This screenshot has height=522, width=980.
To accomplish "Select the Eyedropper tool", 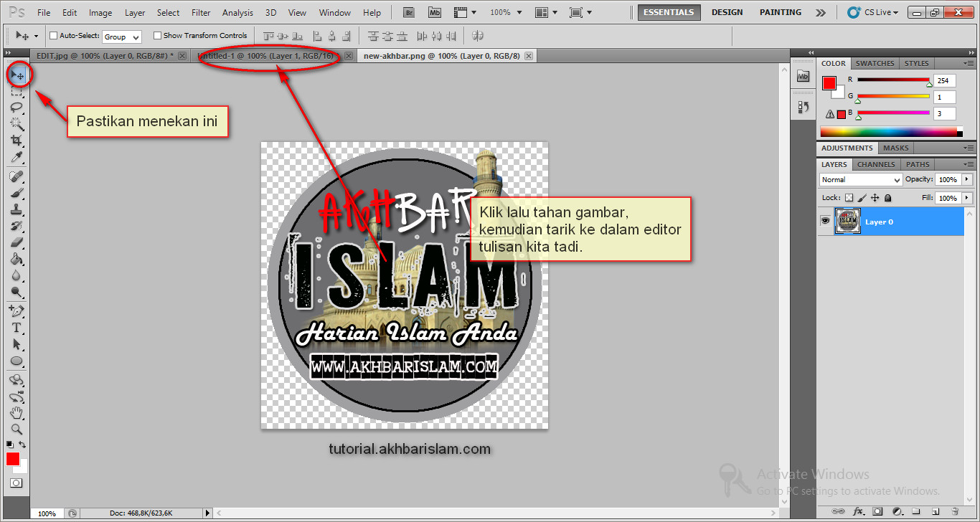I will pos(17,157).
